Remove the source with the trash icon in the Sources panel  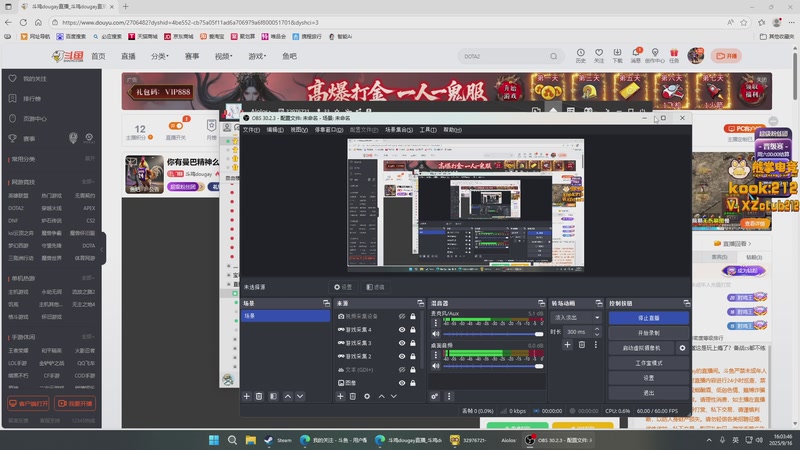353,396
